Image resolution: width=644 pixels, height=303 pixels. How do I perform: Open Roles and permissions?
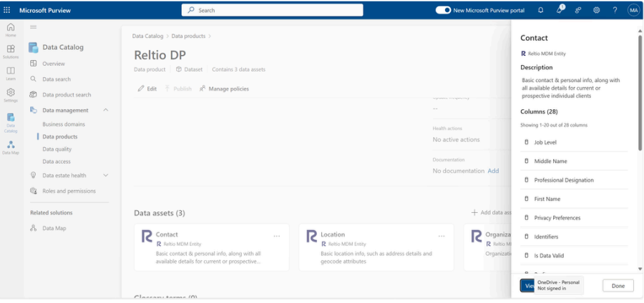coord(69,191)
